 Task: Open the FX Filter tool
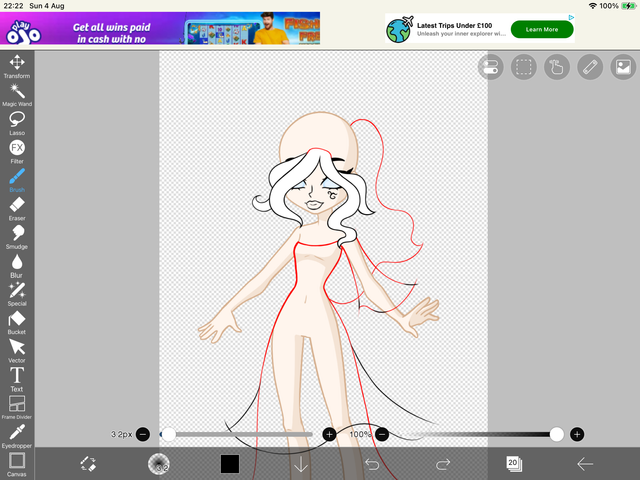17,152
